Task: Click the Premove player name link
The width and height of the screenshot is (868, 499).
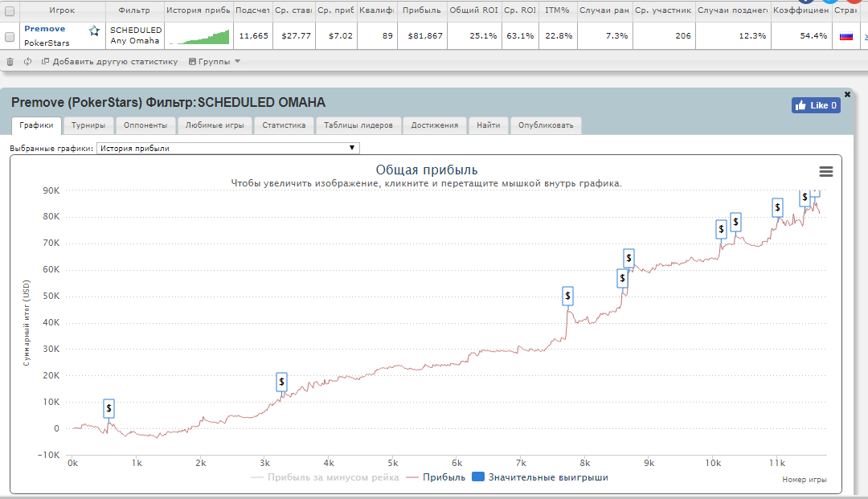Action: tap(45, 29)
